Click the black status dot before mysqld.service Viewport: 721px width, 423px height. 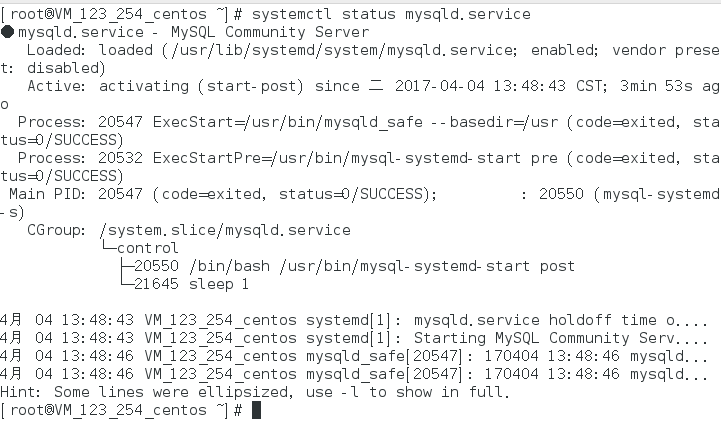pos(7,32)
